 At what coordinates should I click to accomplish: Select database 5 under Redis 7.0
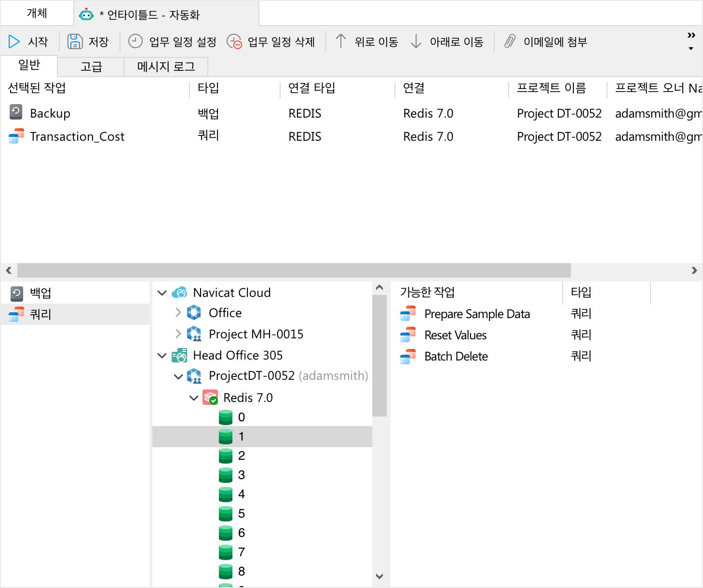pos(242,513)
